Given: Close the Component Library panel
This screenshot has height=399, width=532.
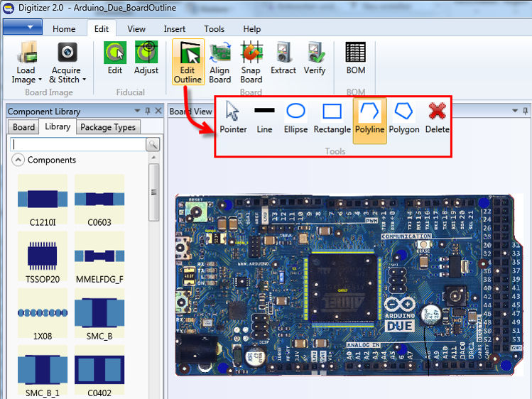Looking at the screenshot, I should [x=158, y=111].
